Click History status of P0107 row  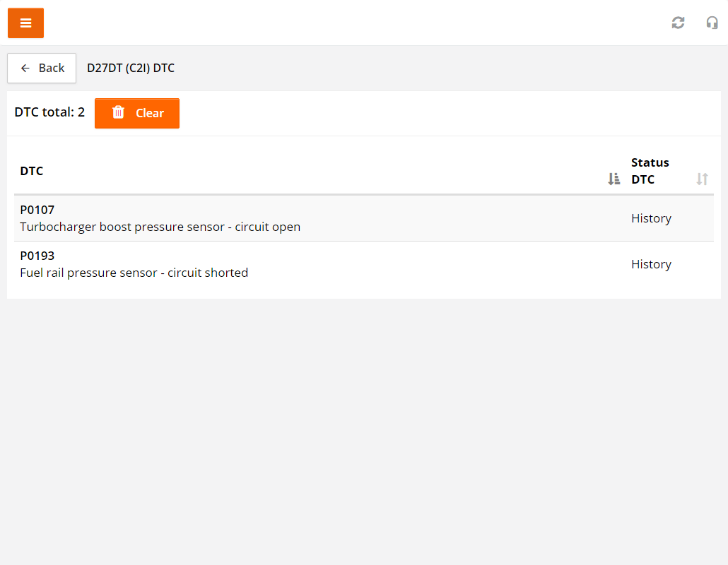(x=651, y=218)
